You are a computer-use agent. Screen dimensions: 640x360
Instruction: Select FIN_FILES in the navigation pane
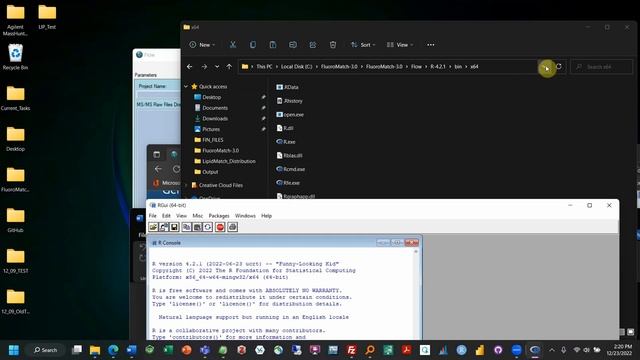213,140
